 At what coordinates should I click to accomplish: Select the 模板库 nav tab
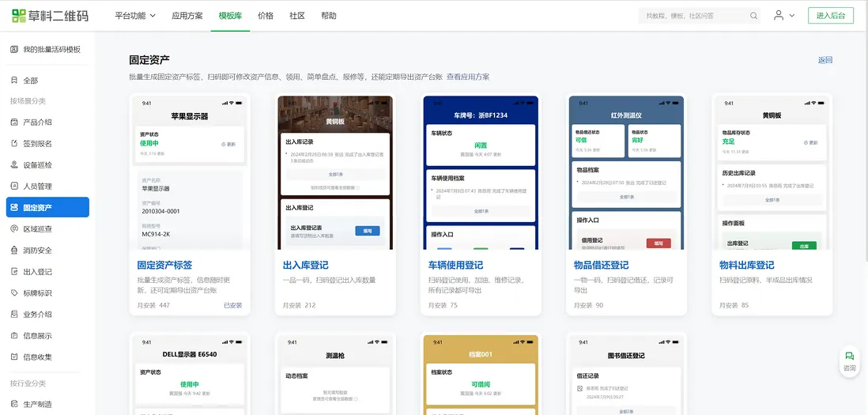coord(230,16)
